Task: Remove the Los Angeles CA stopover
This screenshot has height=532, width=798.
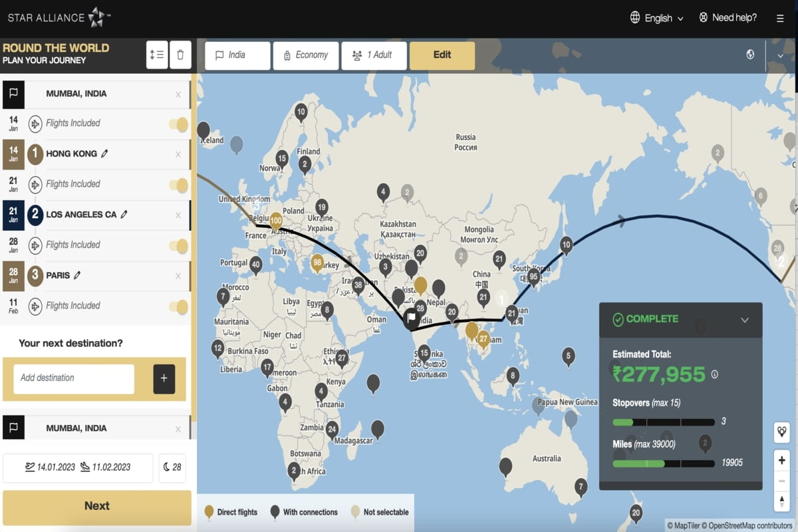Action: pos(178,215)
